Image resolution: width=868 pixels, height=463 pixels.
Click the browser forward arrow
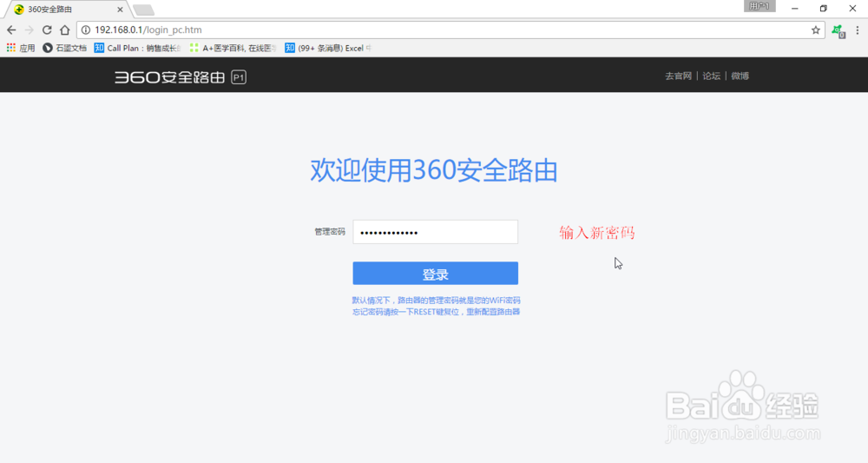click(x=30, y=30)
